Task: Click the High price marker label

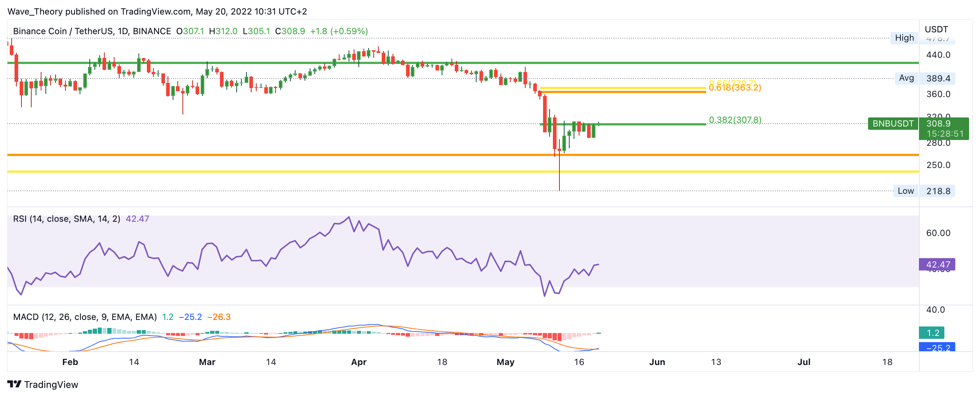Action: [904, 38]
